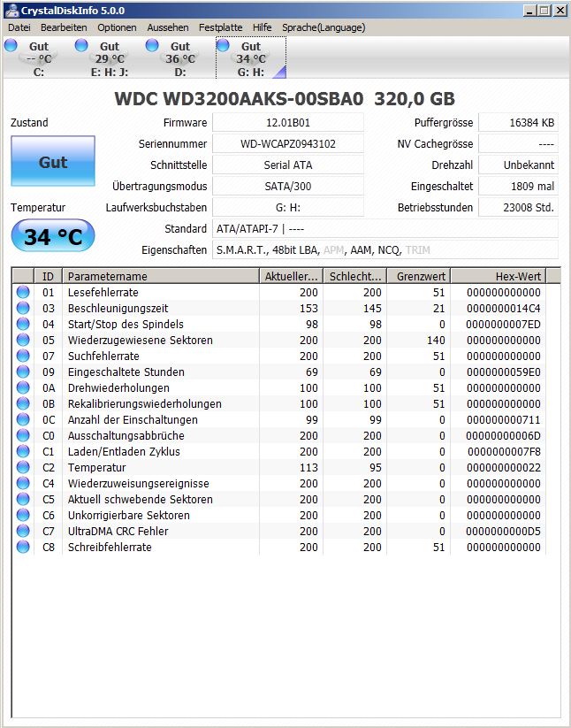This screenshot has height=728, width=571.
Task: Select the Schreibfehlerrate parameter name
Action: pyautogui.click(x=110, y=547)
